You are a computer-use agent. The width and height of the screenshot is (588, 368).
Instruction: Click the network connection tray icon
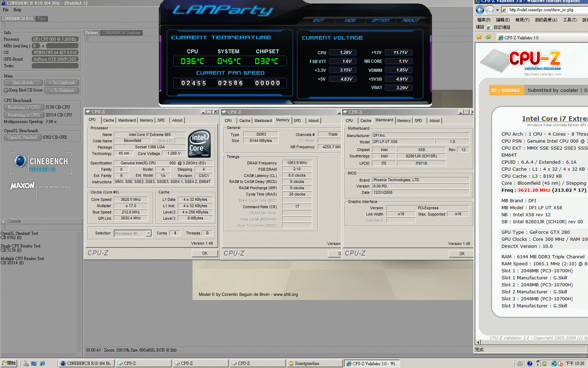pyautogui.click(x=554, y=363)
